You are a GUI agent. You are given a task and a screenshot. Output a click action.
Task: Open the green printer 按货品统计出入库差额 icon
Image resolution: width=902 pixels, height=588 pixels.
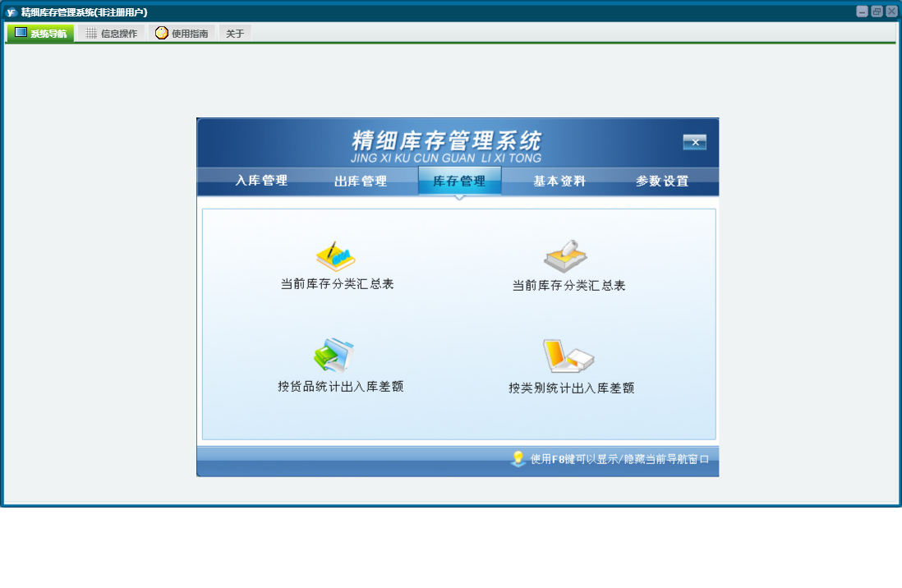334,355
